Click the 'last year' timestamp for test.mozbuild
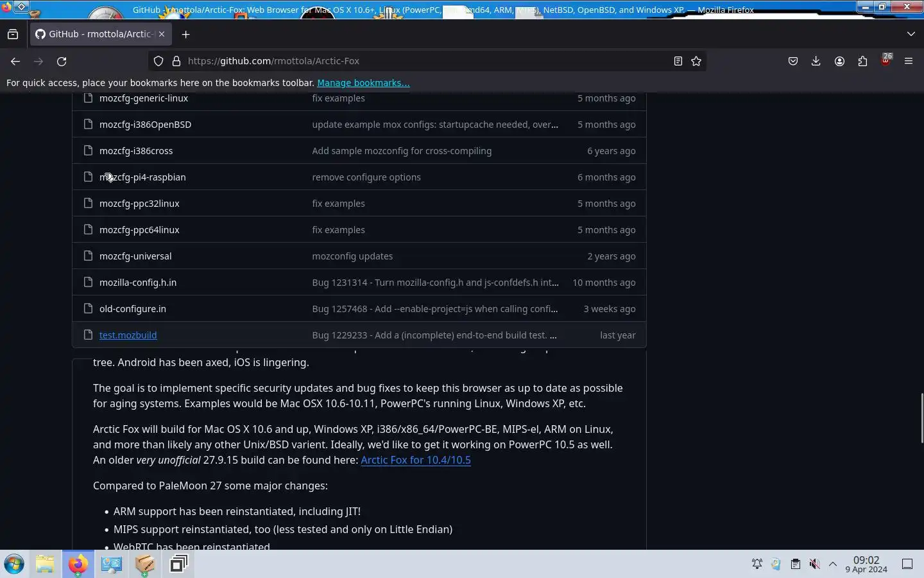Screen dimensions: 924x578 [x=618, y=335]
